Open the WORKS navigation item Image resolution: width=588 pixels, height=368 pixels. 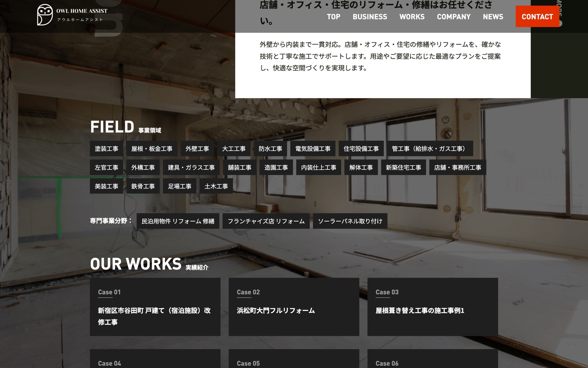click(412, 17)
